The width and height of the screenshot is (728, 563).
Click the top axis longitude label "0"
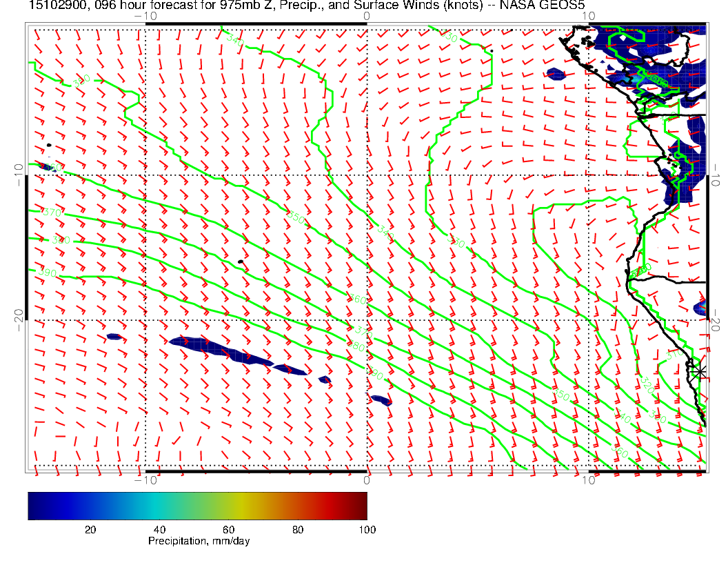[x=367, y=17]
